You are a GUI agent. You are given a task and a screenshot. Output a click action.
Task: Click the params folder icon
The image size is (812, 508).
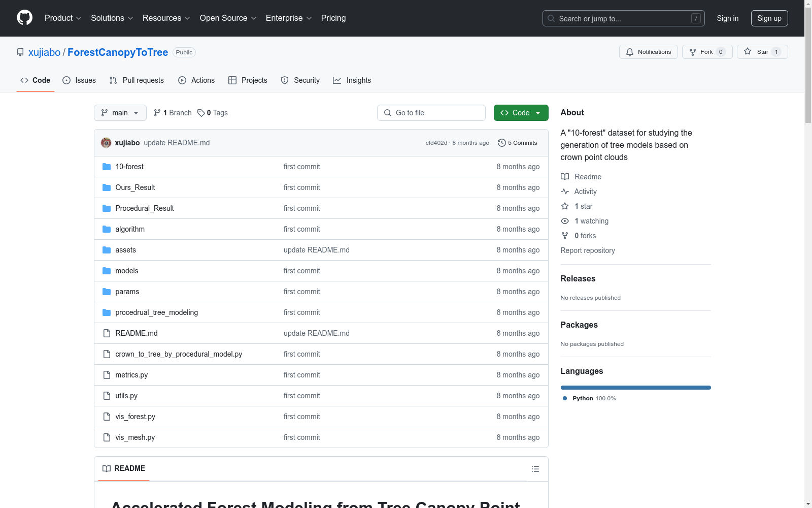tap(107, 292)
